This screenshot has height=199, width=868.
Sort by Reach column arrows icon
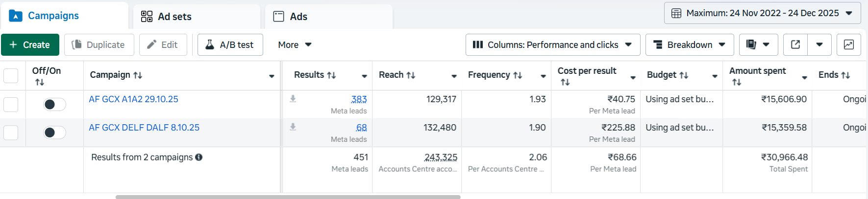pyautogui.click(x=411, y=75)
